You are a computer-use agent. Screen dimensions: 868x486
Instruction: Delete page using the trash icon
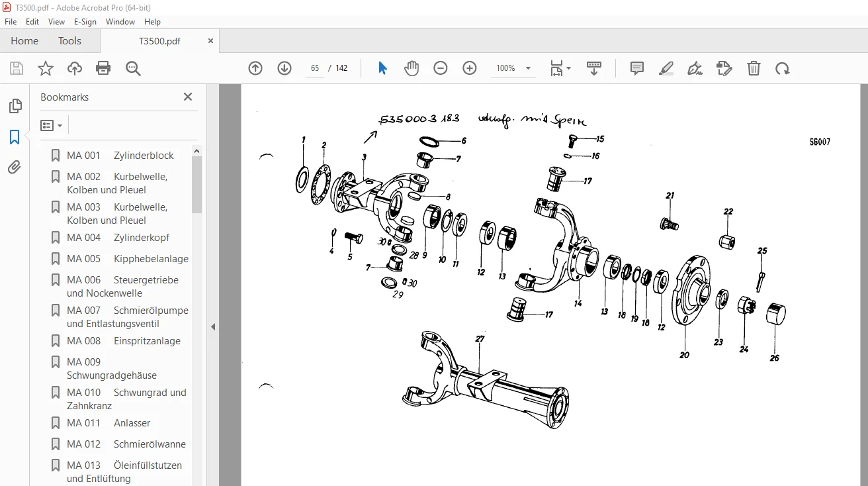pyautogui.click(x=754, y=68)
